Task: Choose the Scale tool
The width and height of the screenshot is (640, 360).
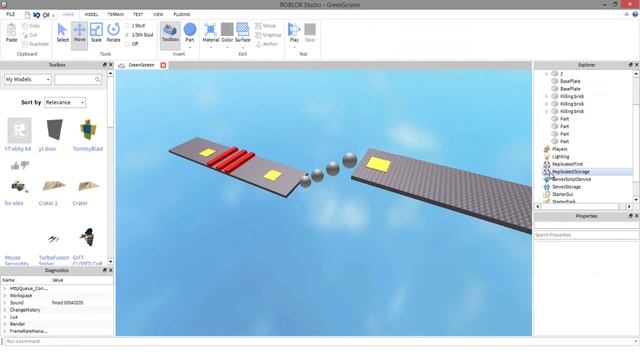Action: (x=96, y=33)
